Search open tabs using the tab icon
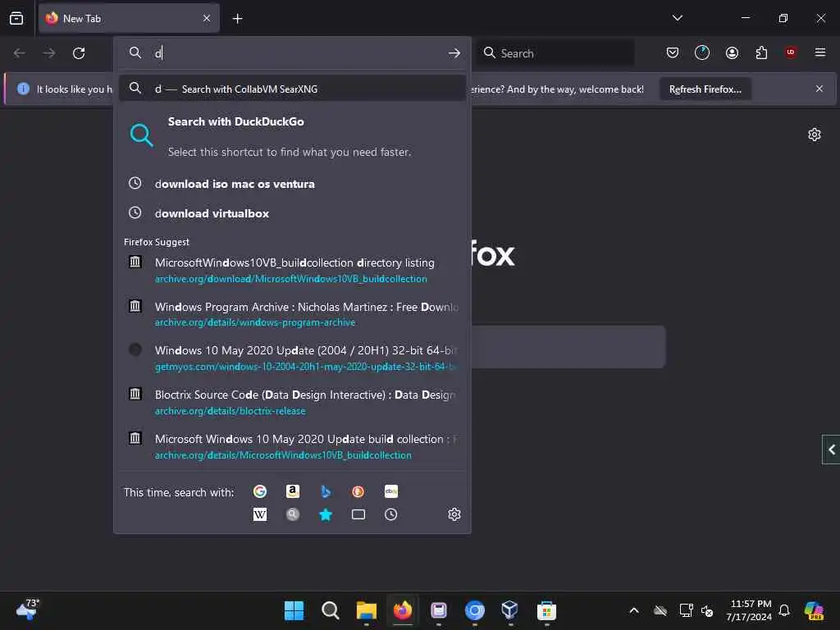This screenshot has width=840, height=630. pyautogui.click(x=358, y=515)
